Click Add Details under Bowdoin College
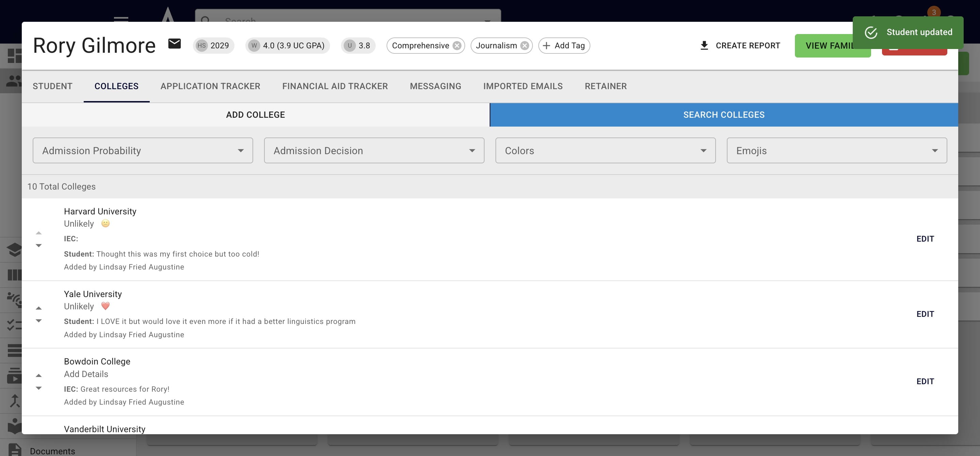Screen dimensions: 980x456 click(x=86, y=374)
